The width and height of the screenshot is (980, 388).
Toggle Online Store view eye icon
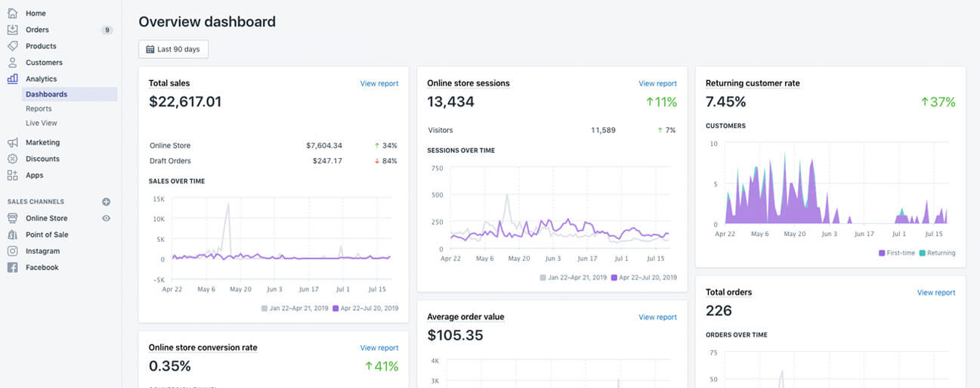coord(106,219)
